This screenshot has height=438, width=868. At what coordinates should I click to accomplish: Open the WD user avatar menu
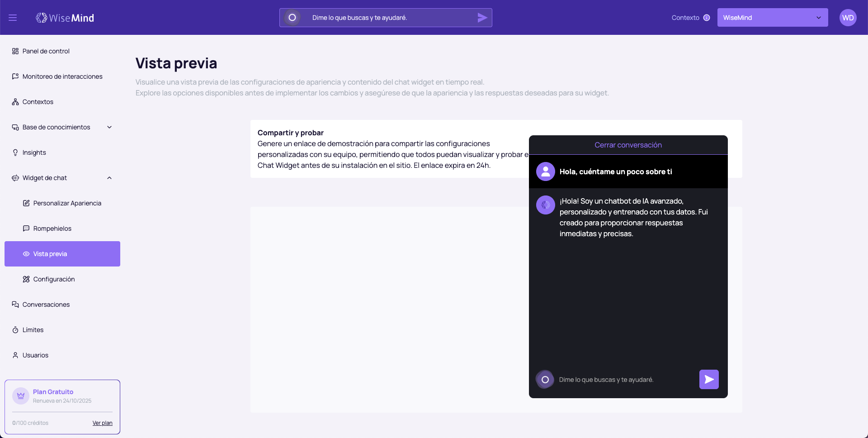click(848, 18)
